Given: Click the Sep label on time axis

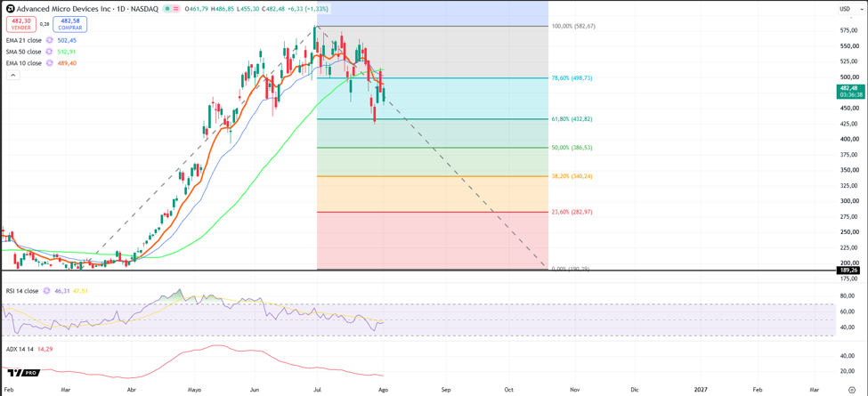Looking at the screenshot, I should click(x=446, y=390).
